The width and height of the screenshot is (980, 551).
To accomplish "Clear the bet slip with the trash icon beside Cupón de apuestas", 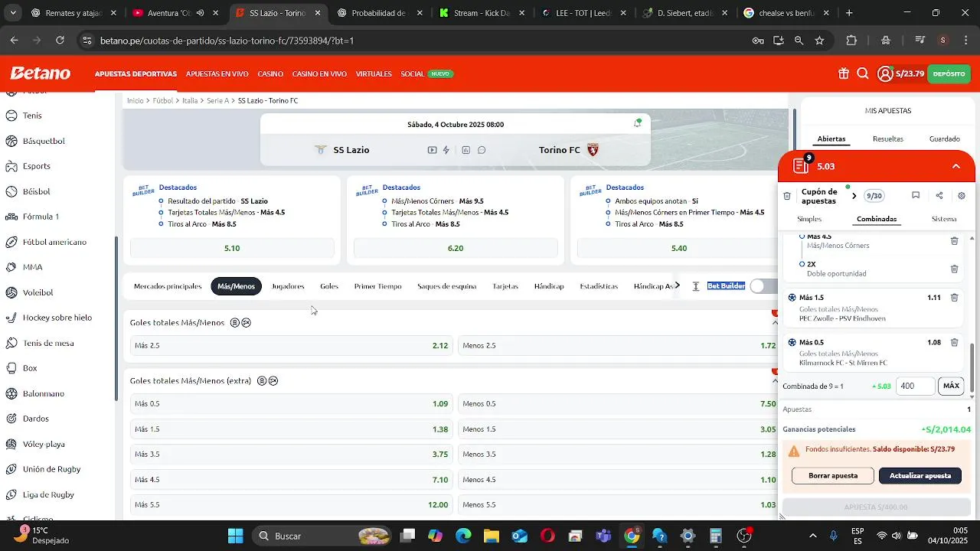I will tap(787, 196).
